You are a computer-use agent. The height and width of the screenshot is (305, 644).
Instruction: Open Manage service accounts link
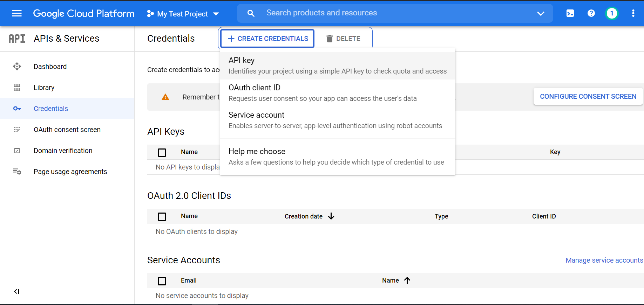click(x=604, y=260)
